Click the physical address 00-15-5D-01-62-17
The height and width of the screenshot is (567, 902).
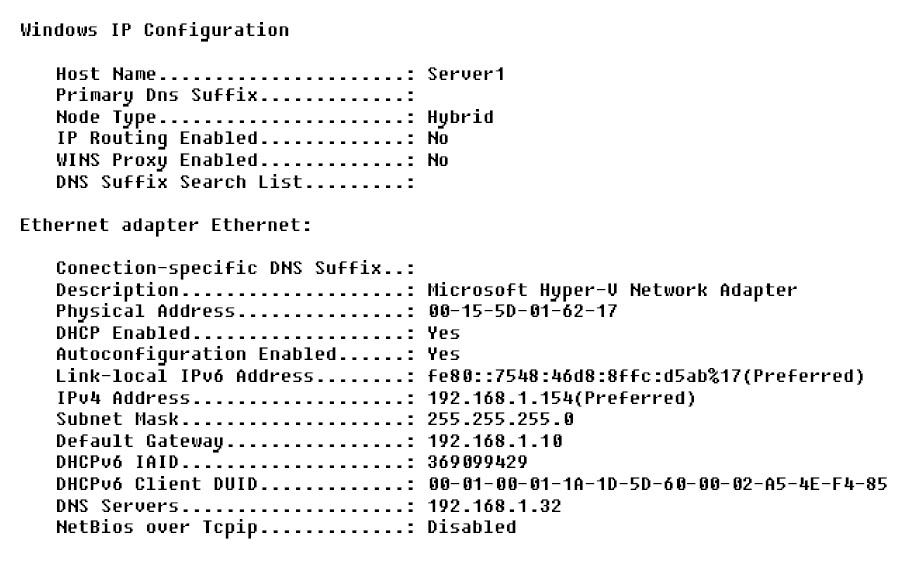tap(522, 311)
